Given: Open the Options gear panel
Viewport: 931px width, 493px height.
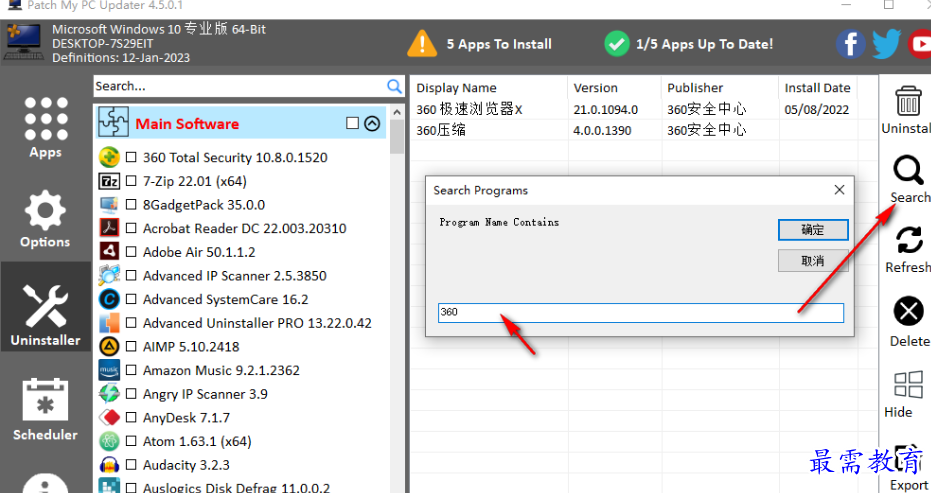Looking at the screenshot, I should 45,219.
